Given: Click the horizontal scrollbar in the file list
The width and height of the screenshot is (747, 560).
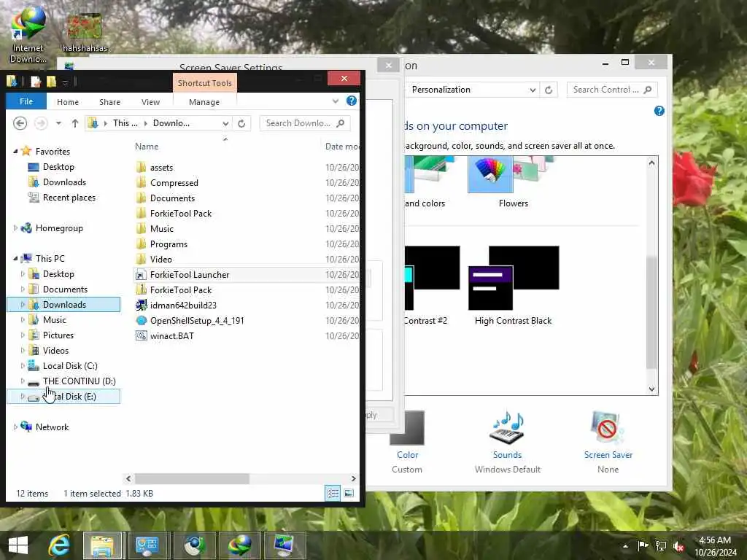Looking at the screenshot, I should 192,478.
